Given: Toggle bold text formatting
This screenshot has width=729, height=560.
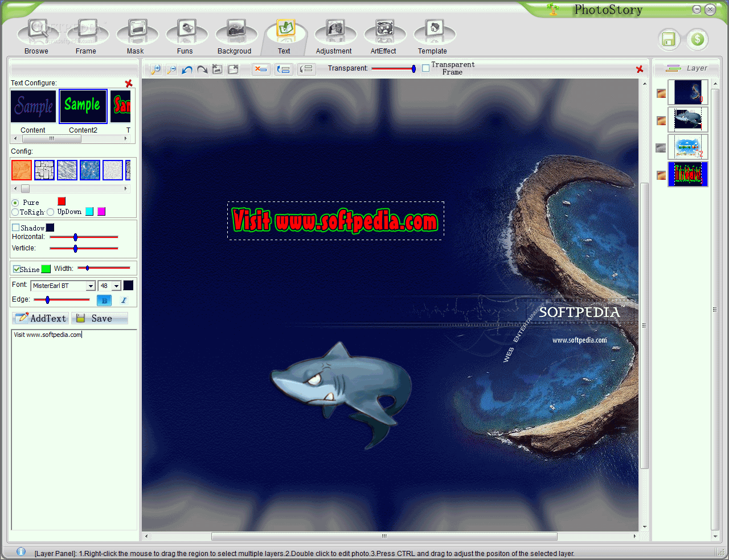Looking at the screenshot, I should (104, 300).
